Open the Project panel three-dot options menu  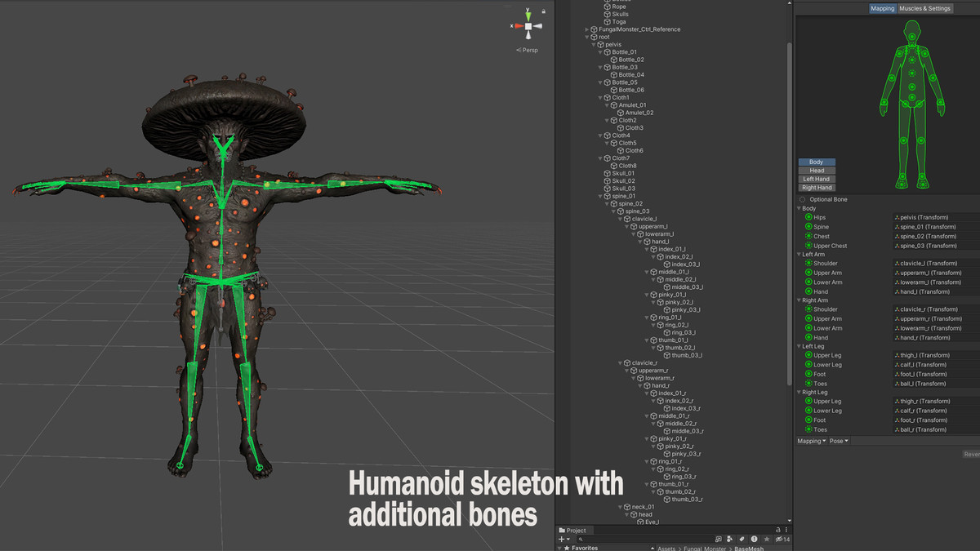tap(785, 530)
